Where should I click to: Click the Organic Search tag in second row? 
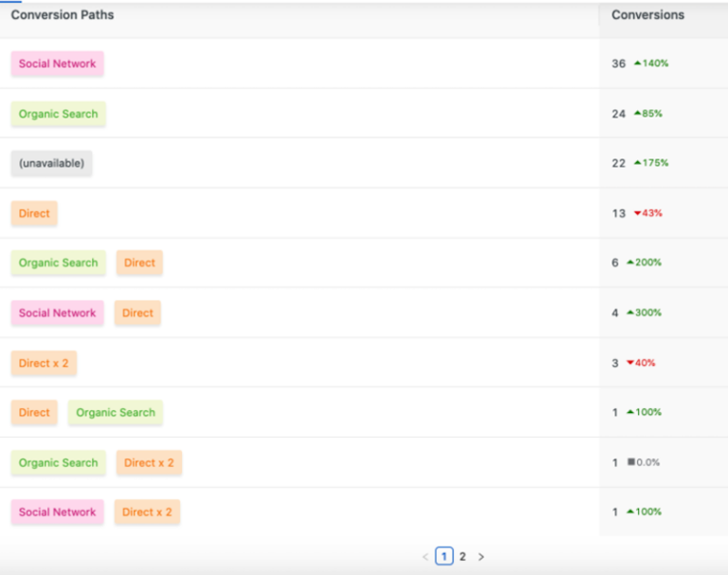coord(58,114)
